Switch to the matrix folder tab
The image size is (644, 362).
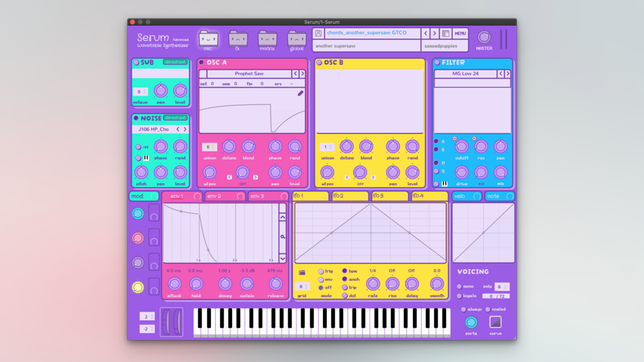click(267, 40)
